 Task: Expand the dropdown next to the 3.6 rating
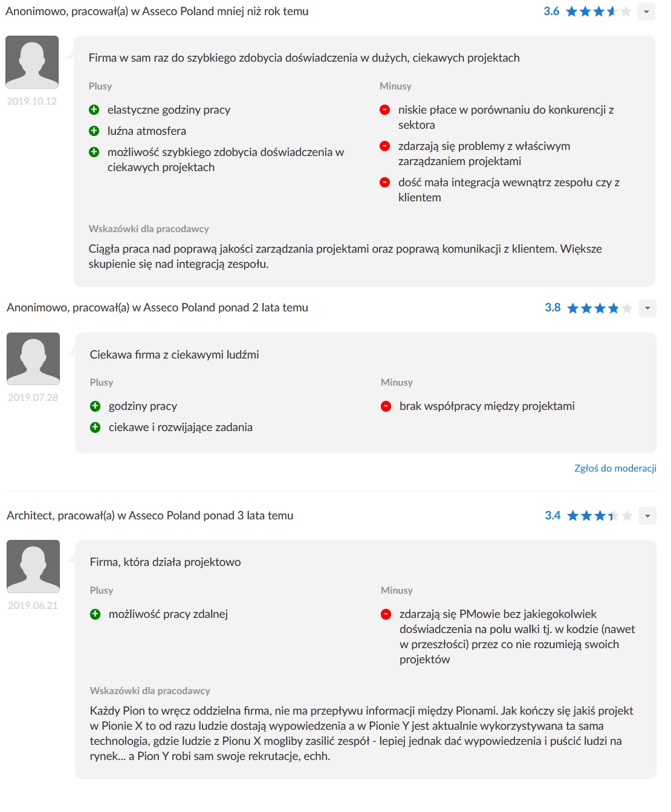pos(646,11)
